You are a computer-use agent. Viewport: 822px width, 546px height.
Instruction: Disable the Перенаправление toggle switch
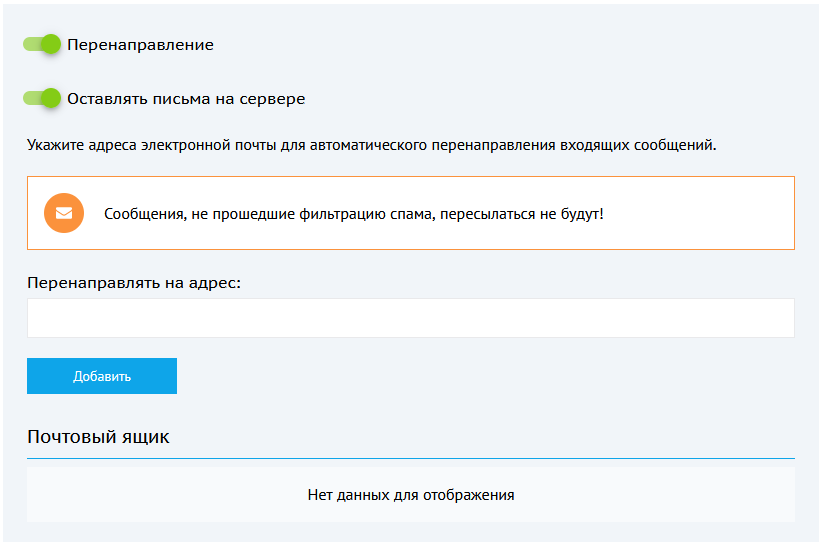(42, 45)
